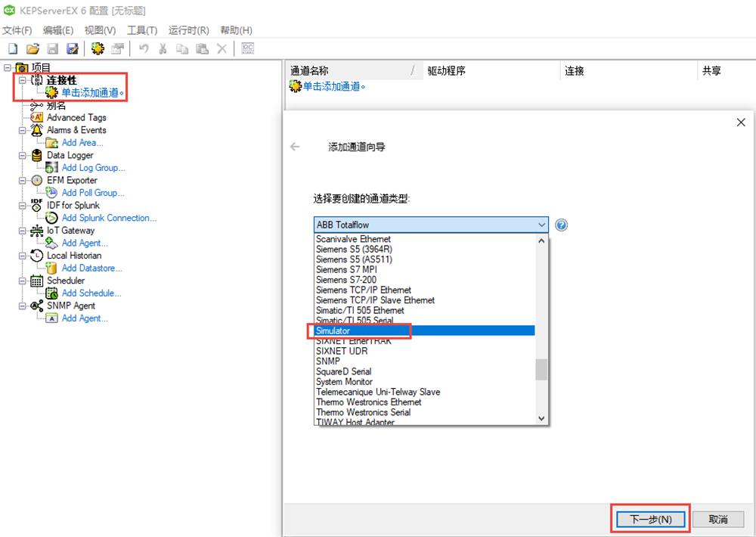Image resolution: width=756 pixels, height=537 pixels.
Task: Click the 取消 button
Action: pos(718,519)
